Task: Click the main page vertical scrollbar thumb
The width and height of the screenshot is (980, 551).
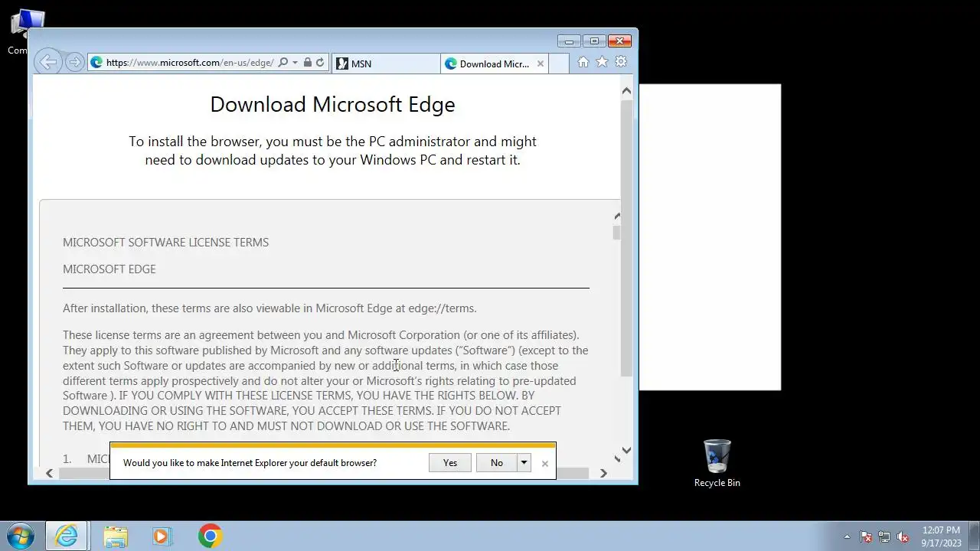Action: pyautogui.click(x=626, y=237)
